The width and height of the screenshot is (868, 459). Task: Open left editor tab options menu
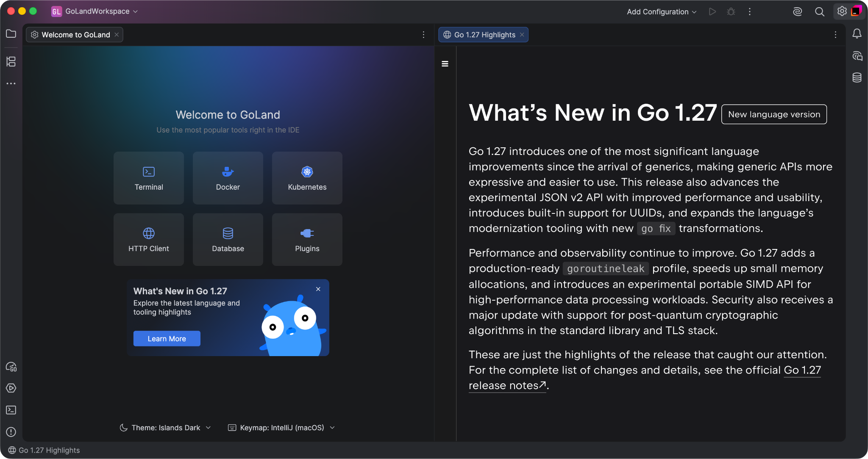pyautogui.click(x=423, y=35)
